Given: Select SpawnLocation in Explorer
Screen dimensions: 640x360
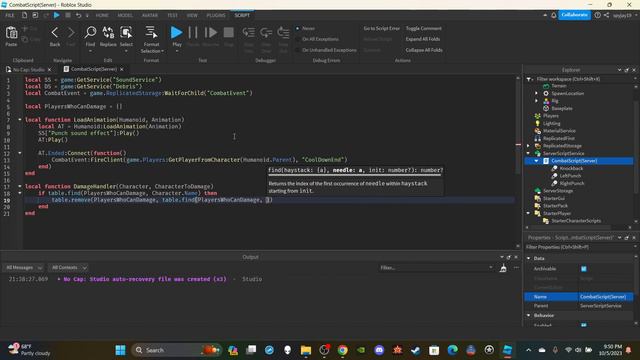Looking at the screenshot, I should point(567,93).
